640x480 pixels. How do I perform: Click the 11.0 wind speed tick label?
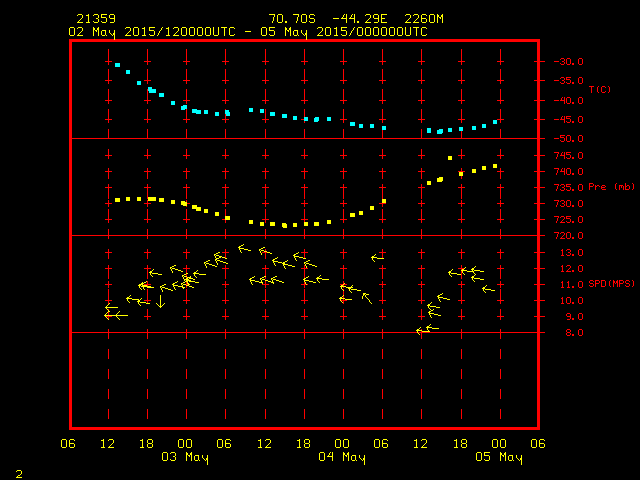(572, 284)
